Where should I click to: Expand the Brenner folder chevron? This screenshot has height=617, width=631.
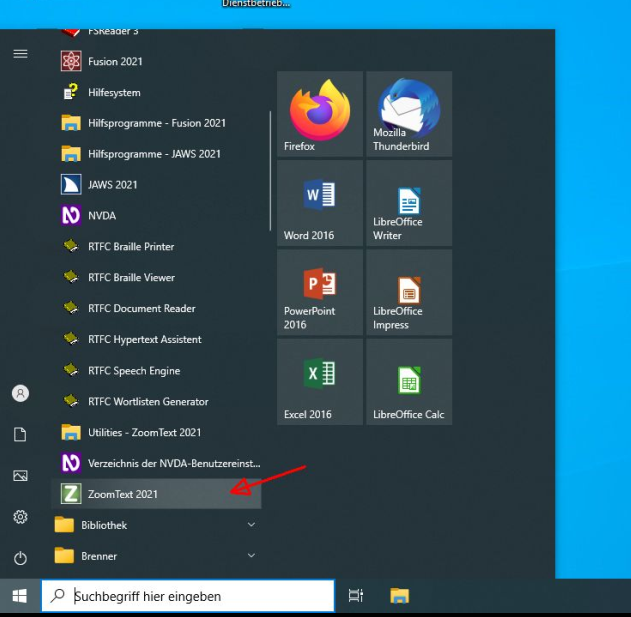(x=251, y=555)
